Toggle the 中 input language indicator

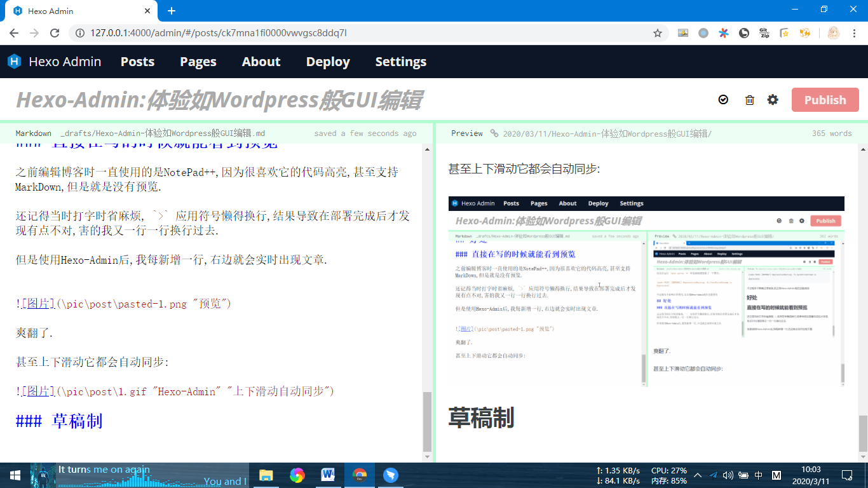pos(759,475)
